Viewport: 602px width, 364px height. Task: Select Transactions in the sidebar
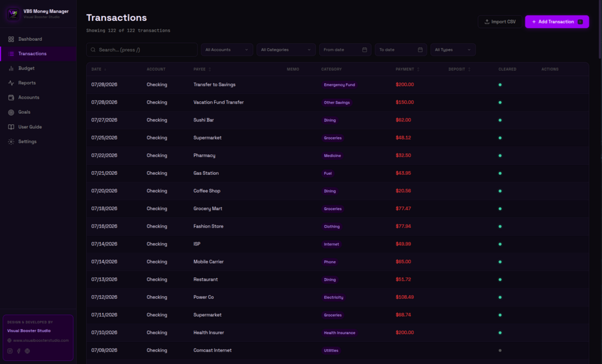coord(38,54)
